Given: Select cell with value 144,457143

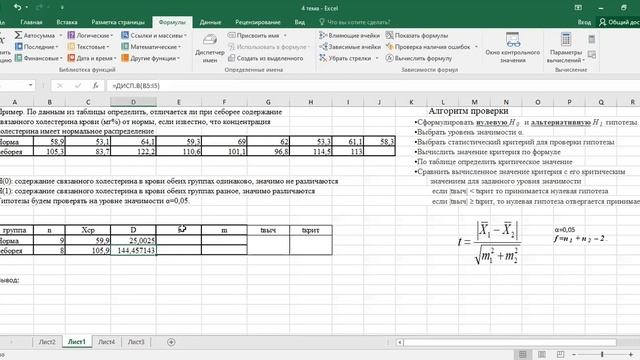Looking at the screenshot, I should coord(133,250).
